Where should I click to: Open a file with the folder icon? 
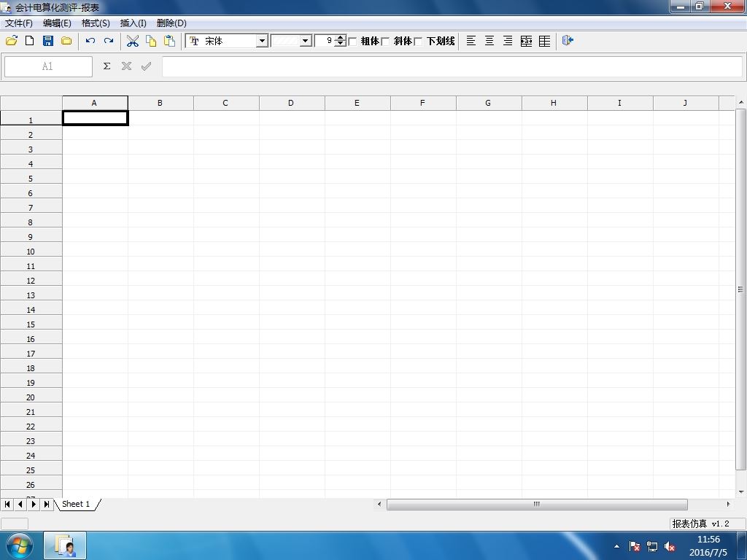(12, 41)
